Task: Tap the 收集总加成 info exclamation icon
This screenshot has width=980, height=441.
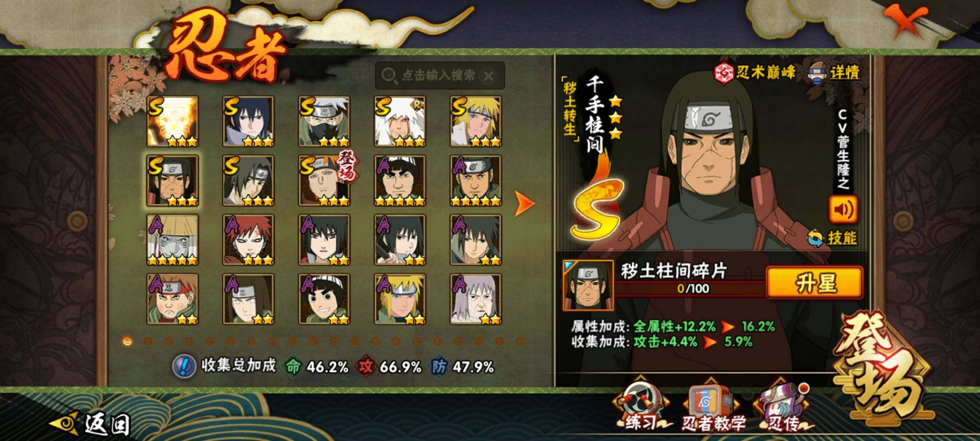Action: 185,366
